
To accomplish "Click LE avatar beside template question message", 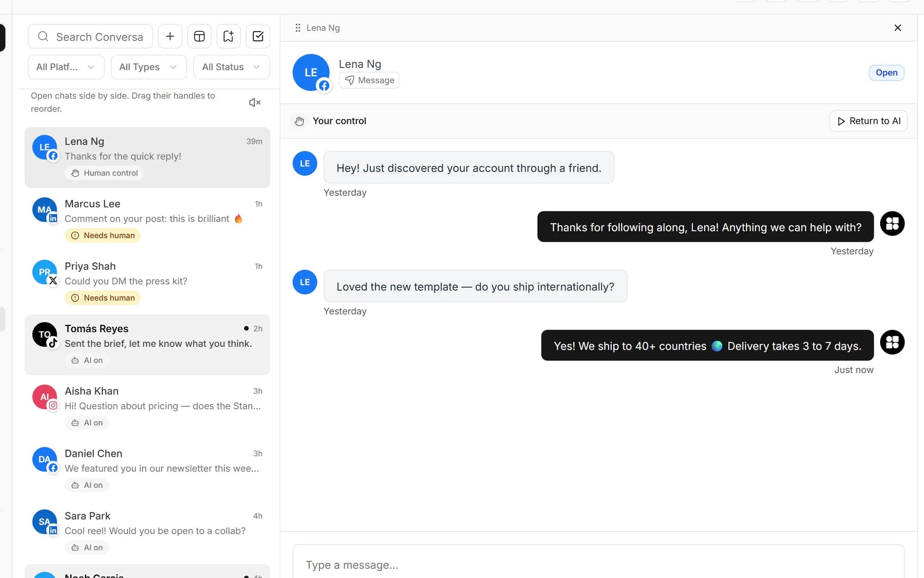I will pyautogui.click(x=305, y=282).
